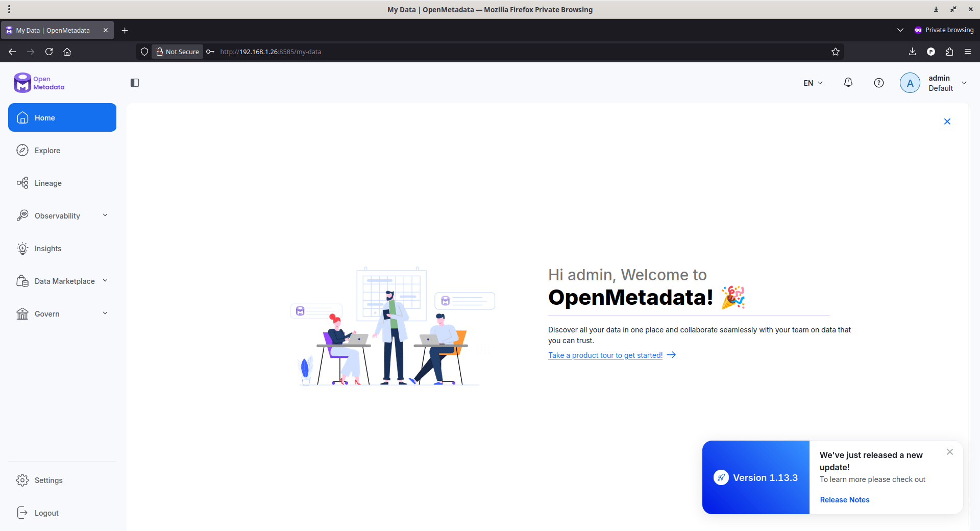Click the Settings gear icon

[22, 480]
